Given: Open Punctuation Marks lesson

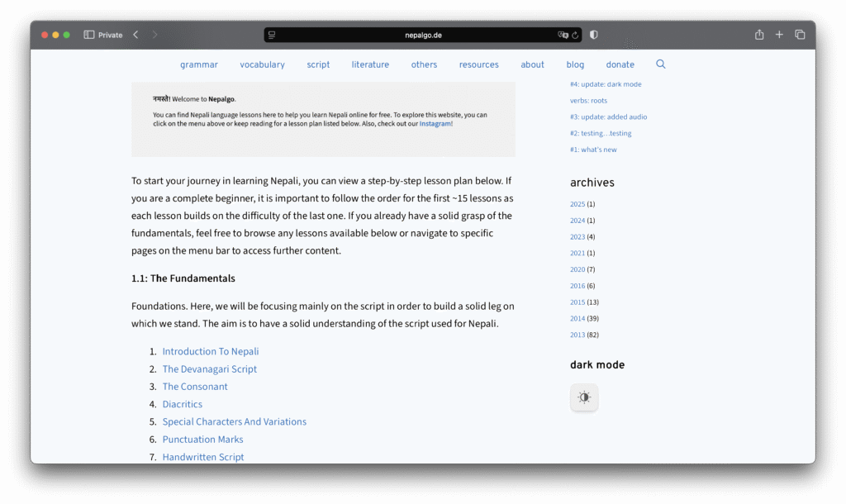Looking at the screenshot, I should click(203, 440).
